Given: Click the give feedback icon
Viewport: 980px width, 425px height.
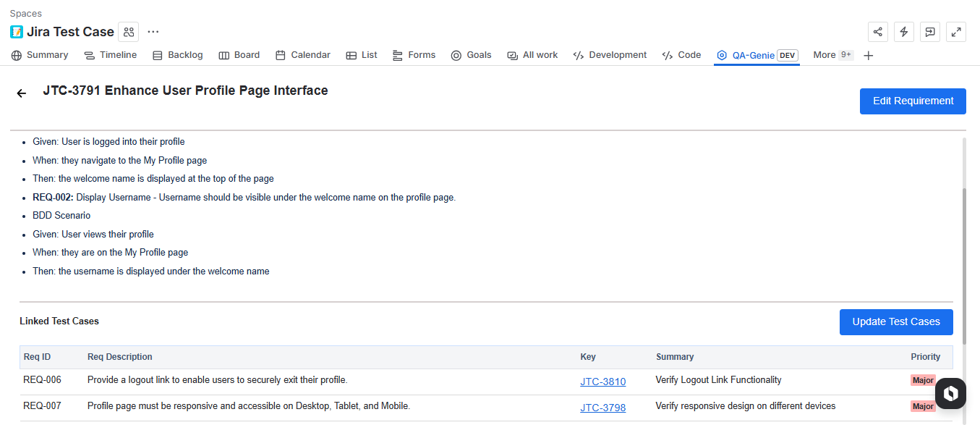Looking at the screenshot, I should point(930,32).
